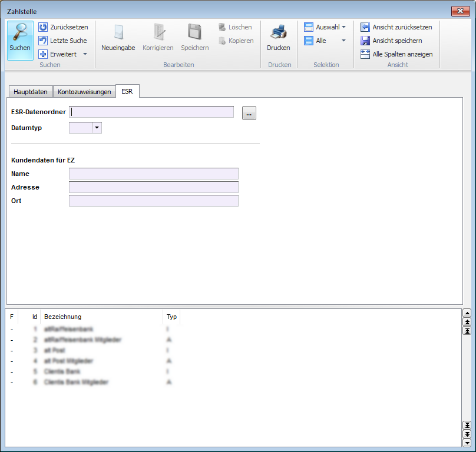Click the Neueingabe document icon
476x452 pixels.
click(x=118, y=32)
